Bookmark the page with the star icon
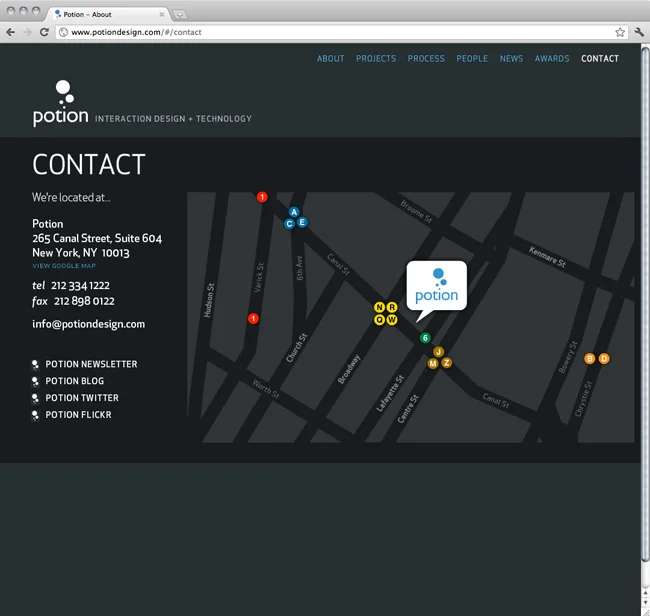 tap(620, 32)
